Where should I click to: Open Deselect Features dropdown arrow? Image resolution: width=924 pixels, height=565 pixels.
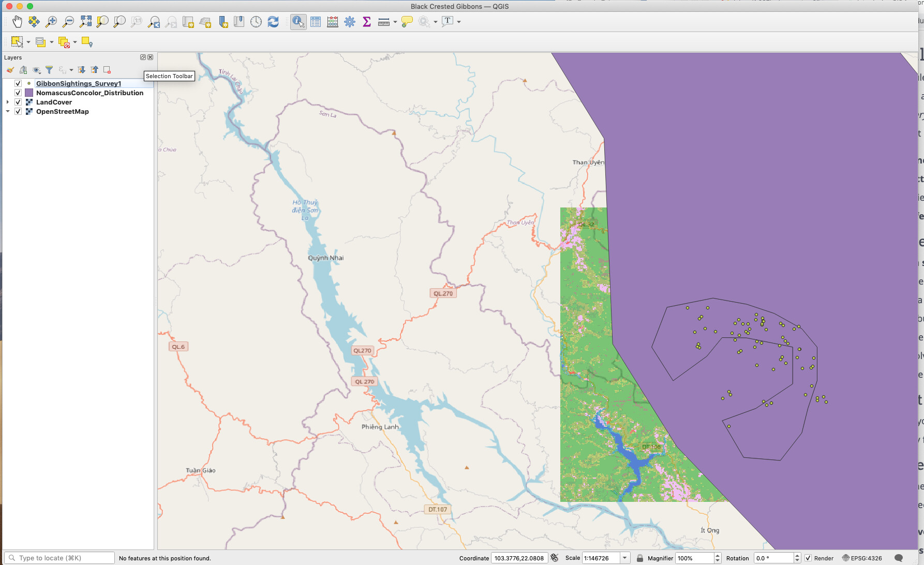pyautogui.click(x=75, y=42)
